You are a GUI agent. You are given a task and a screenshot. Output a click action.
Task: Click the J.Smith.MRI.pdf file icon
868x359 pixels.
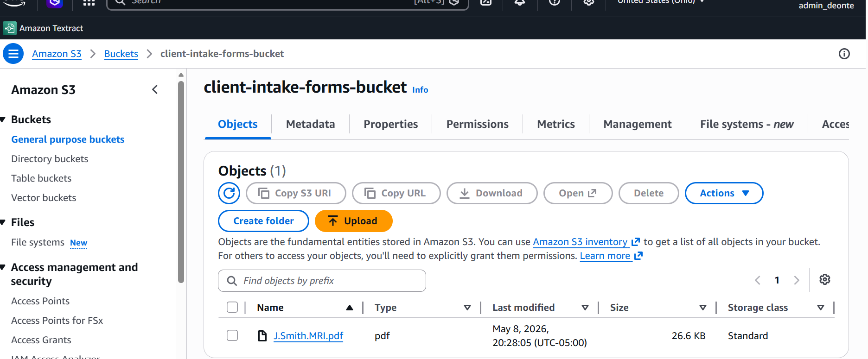pyautogui.click(x=262, y=336)
